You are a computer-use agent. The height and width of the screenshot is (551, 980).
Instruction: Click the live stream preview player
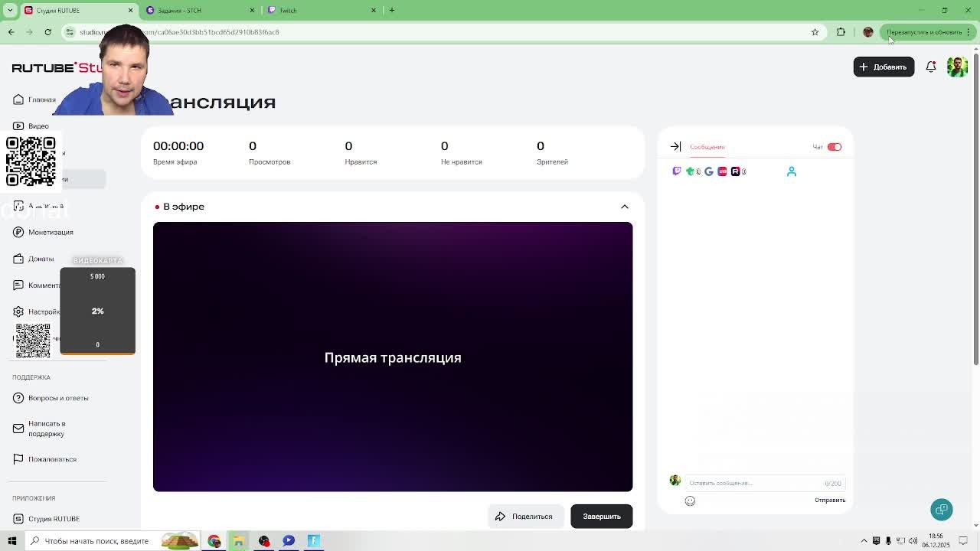coord(393,357)
